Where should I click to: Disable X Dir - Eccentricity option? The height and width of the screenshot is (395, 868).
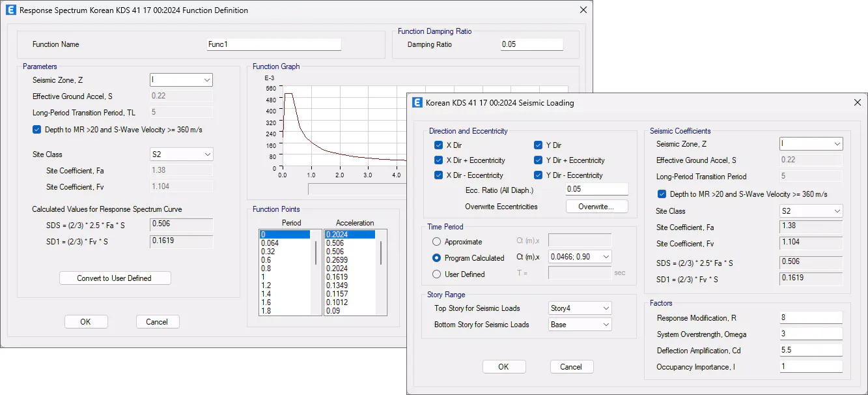click(439, 175)
